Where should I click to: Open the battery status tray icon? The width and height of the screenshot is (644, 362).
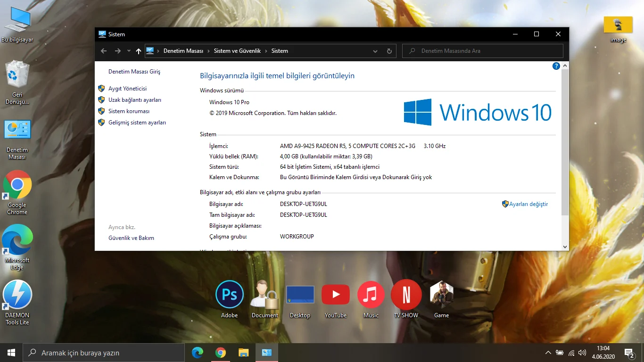[x=560, y=353]
